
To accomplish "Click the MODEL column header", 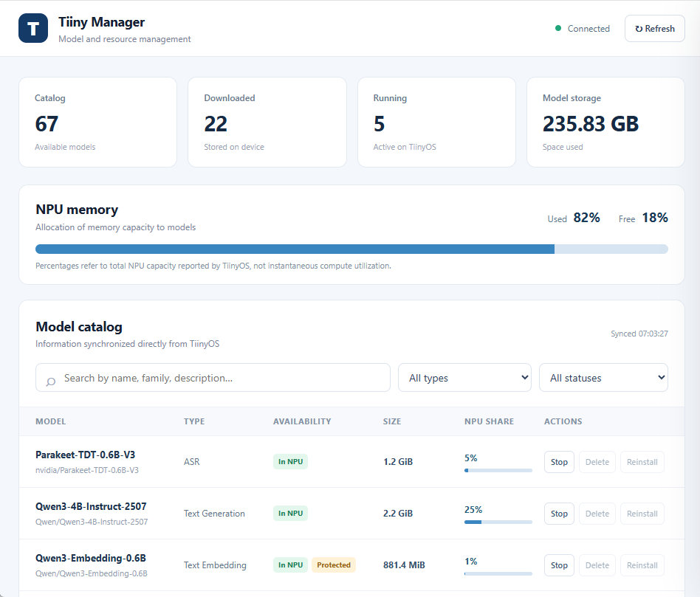I will pyautogui.click(x=50, y=421).
